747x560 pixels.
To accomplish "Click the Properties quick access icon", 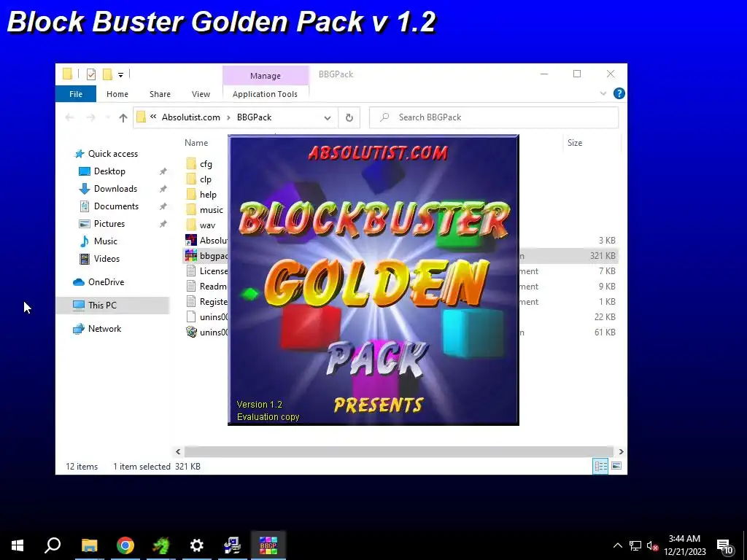I will 91,74.
